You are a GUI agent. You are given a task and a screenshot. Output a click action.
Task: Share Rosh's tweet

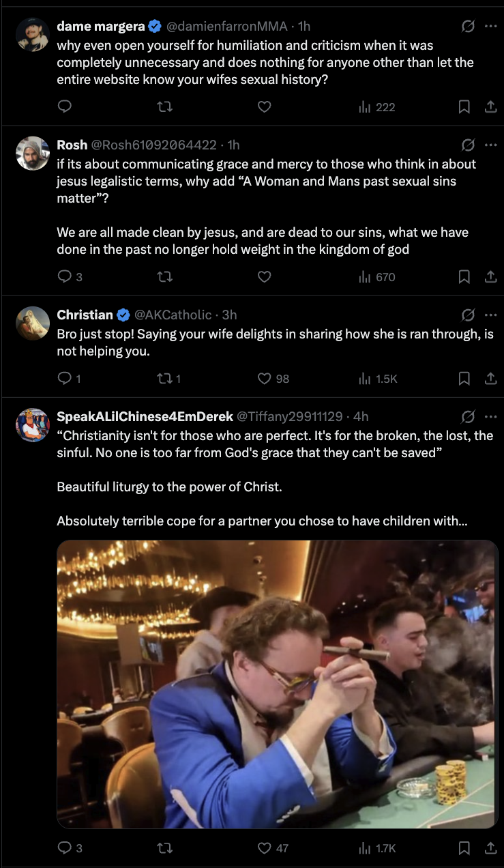(x=490, y=276)
